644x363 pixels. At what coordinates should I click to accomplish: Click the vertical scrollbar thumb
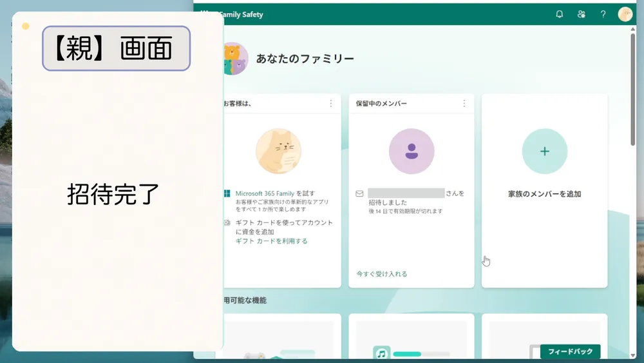pos(633,89)
